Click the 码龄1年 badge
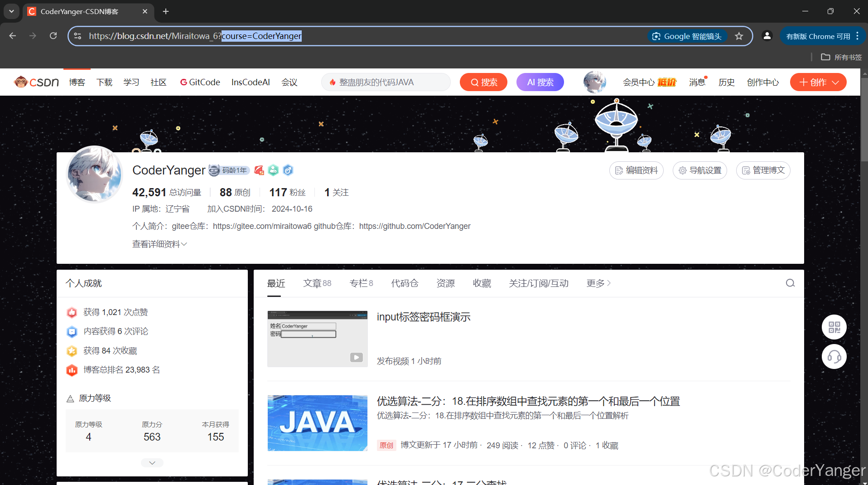This screenshot has width=868, height=485. [x=229, y=170]
